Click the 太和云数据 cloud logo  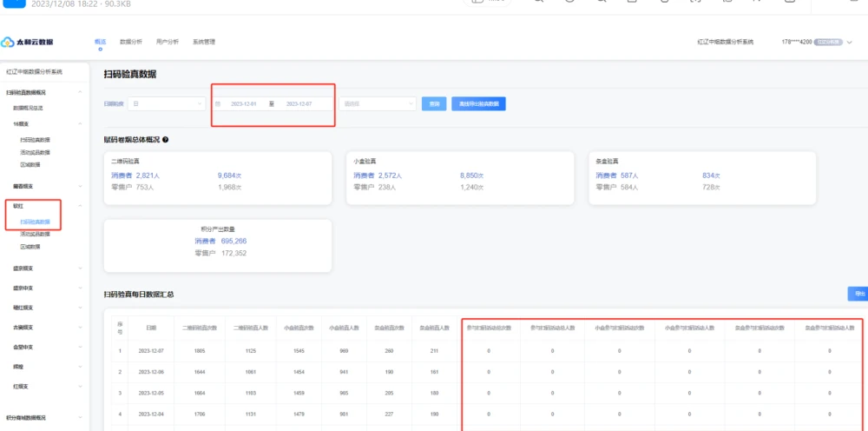tap(28, 42)
